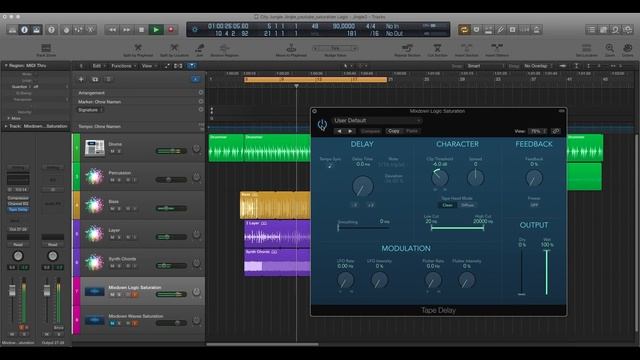Click Cut Section tool
The height and width of the screenshot is (360, 640).
437,50
